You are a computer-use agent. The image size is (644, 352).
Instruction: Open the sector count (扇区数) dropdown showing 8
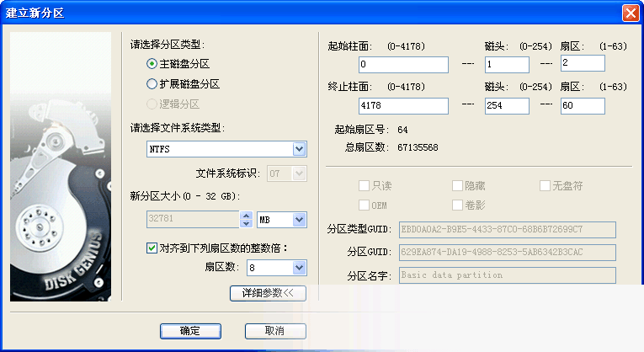tap(299, 268)
